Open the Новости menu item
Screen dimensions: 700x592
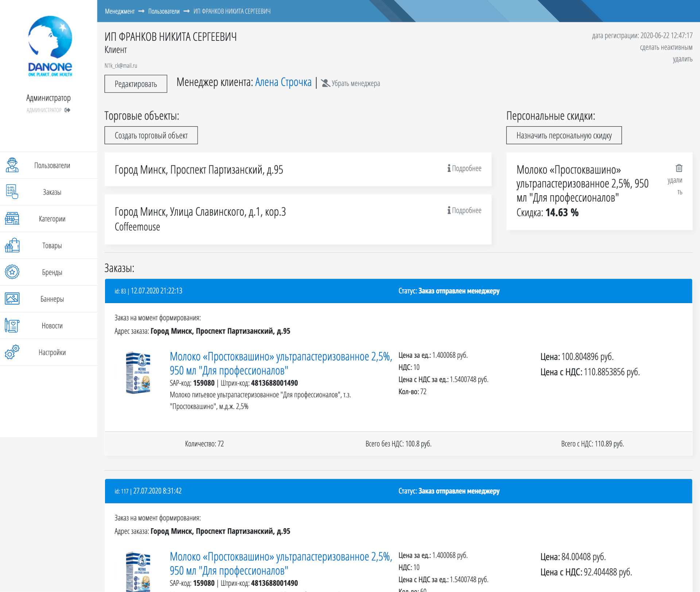click(48, 326)
